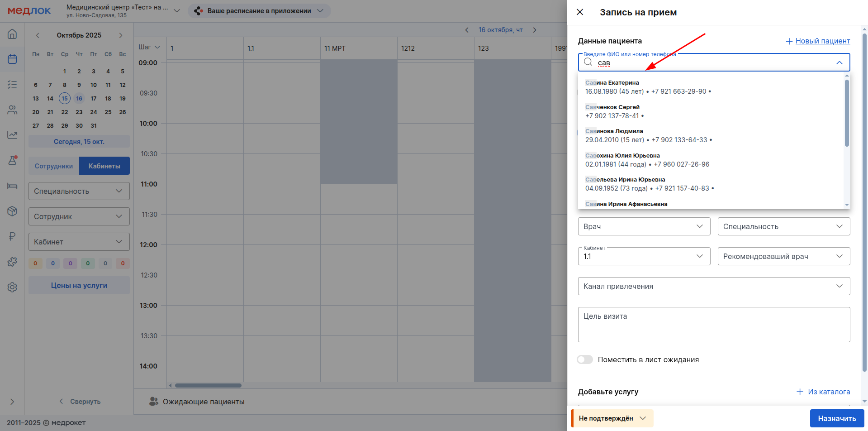Screen dimensions: 868x431
Task: Open the analytics chart icon
Action: tap(12, 135)
